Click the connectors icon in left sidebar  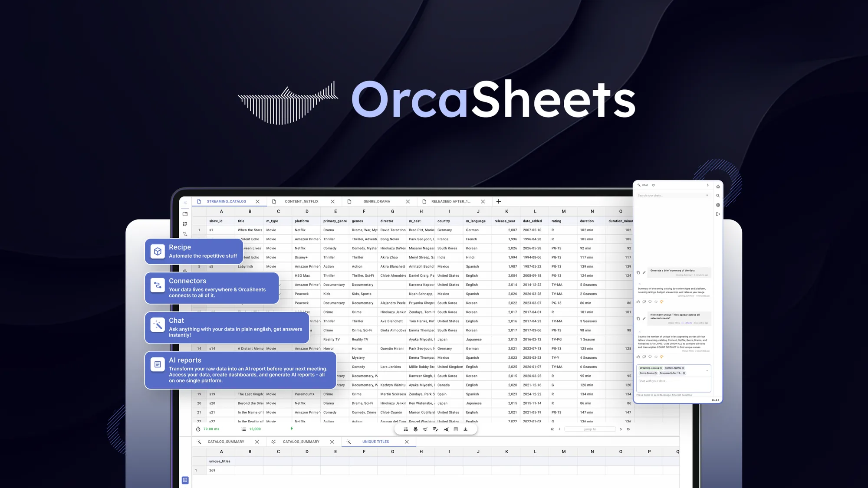tap(185, 234)
